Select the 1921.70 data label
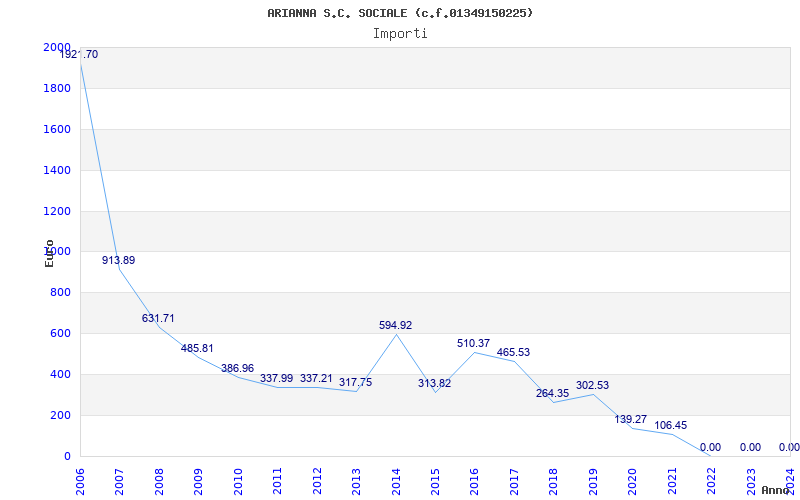The height and width of the screenshot is (500, 800). (79, 54)
